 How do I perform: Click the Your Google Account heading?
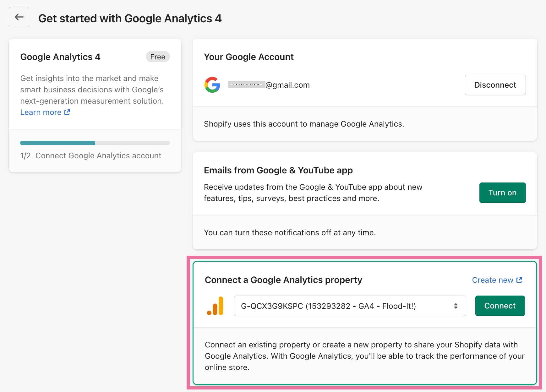tap(249, 57)
